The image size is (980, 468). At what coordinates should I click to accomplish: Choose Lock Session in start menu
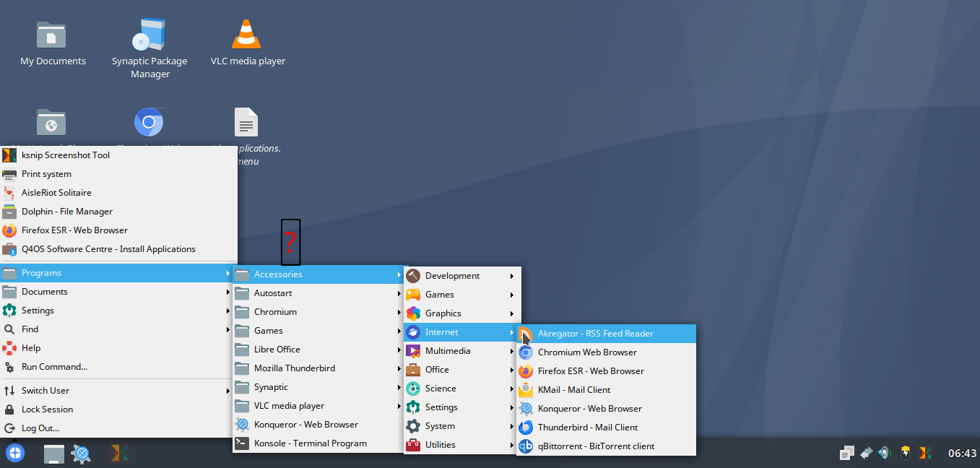[47, 409]
